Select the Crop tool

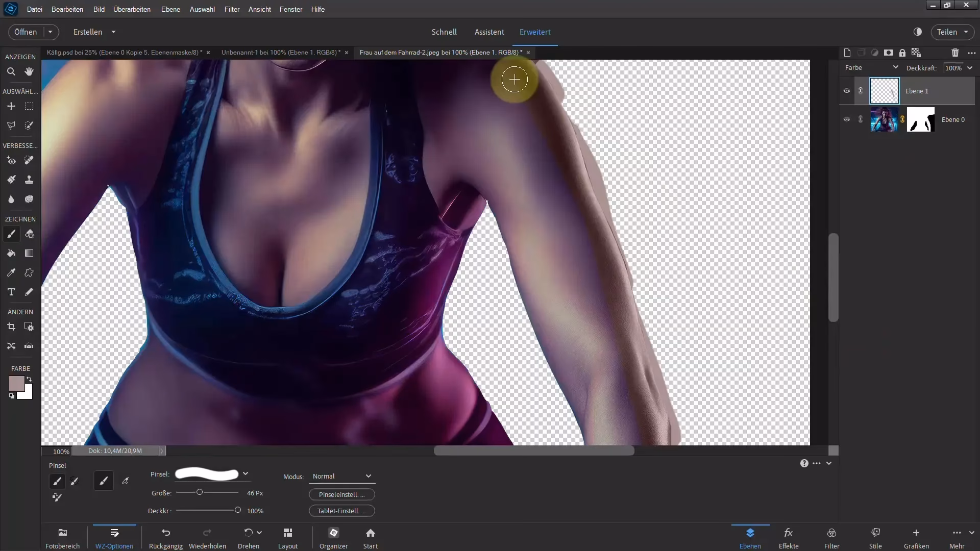pos(11,327)
